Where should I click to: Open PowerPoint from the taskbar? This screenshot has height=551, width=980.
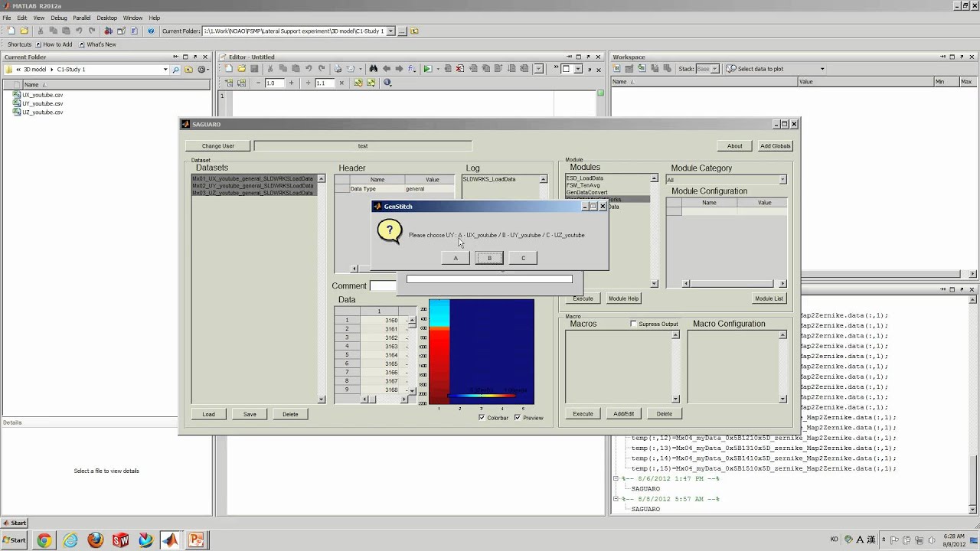coord(196,540)
